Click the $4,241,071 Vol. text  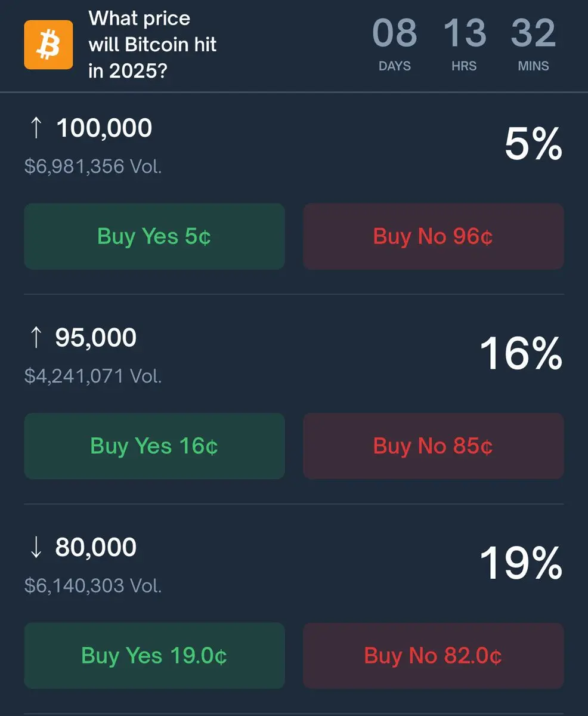[93, 376]
